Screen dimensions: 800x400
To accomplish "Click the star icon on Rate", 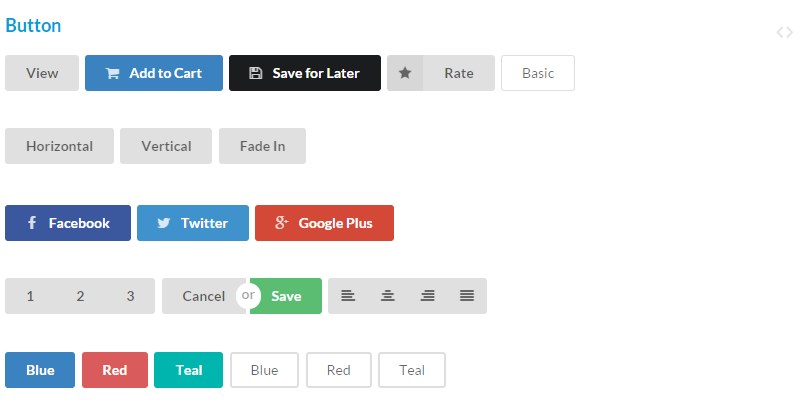I will [x=405, y=73].
